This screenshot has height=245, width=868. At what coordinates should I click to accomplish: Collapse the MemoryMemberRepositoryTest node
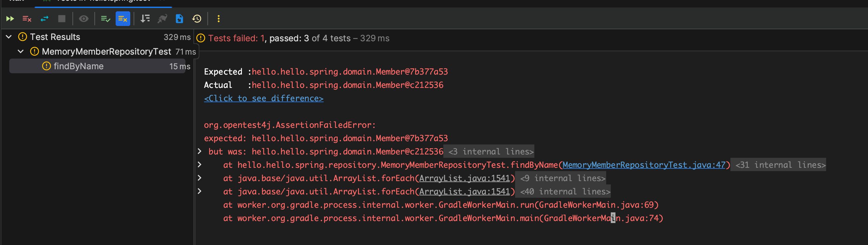(x=21, y=52)
